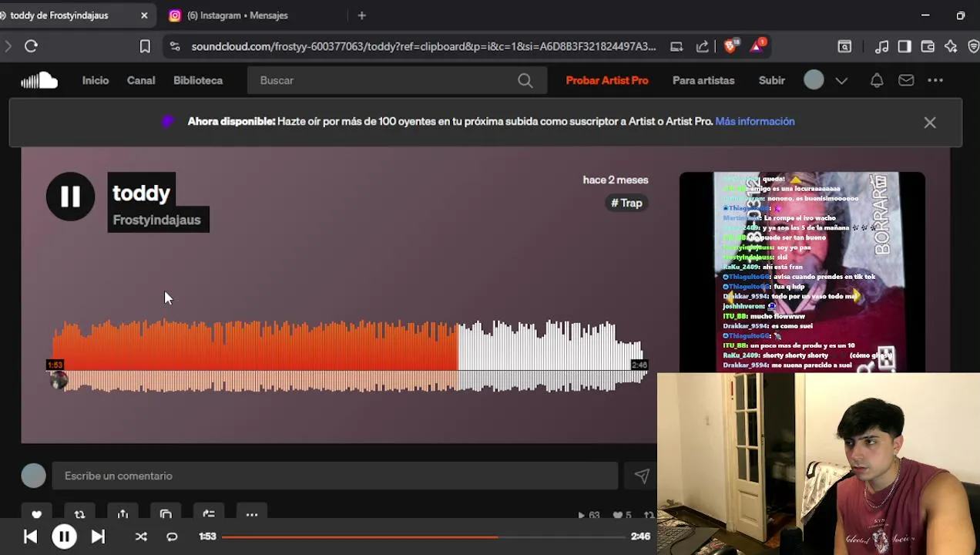Click the search magnifier icon
This screenshot has height=555, width=980.
[525, 80]
